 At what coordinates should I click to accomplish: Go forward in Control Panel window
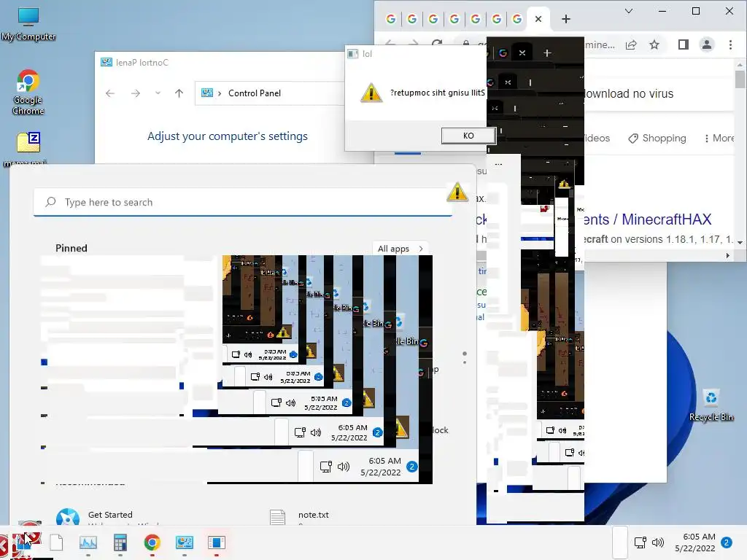pyautogui.click(x=135, y=93)
